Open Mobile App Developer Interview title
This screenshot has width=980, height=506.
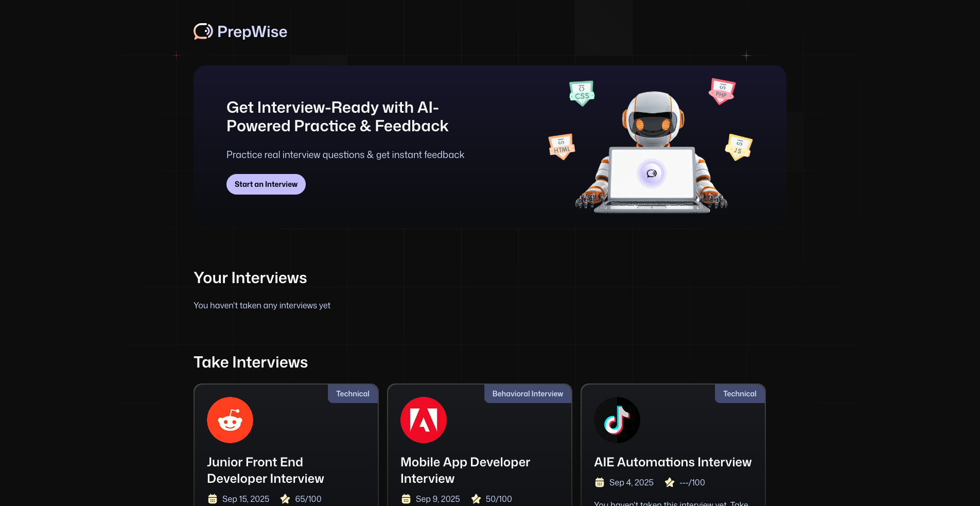coord(465,470)
